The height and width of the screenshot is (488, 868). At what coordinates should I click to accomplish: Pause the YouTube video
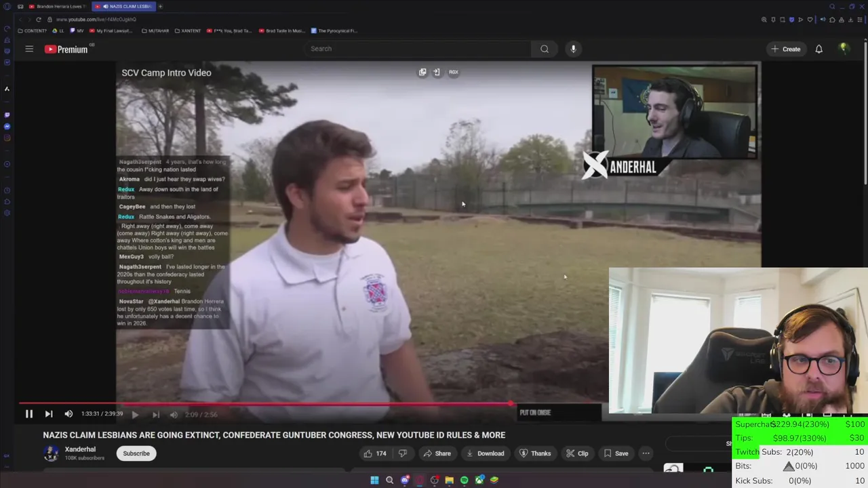click(x=29, y=414)
